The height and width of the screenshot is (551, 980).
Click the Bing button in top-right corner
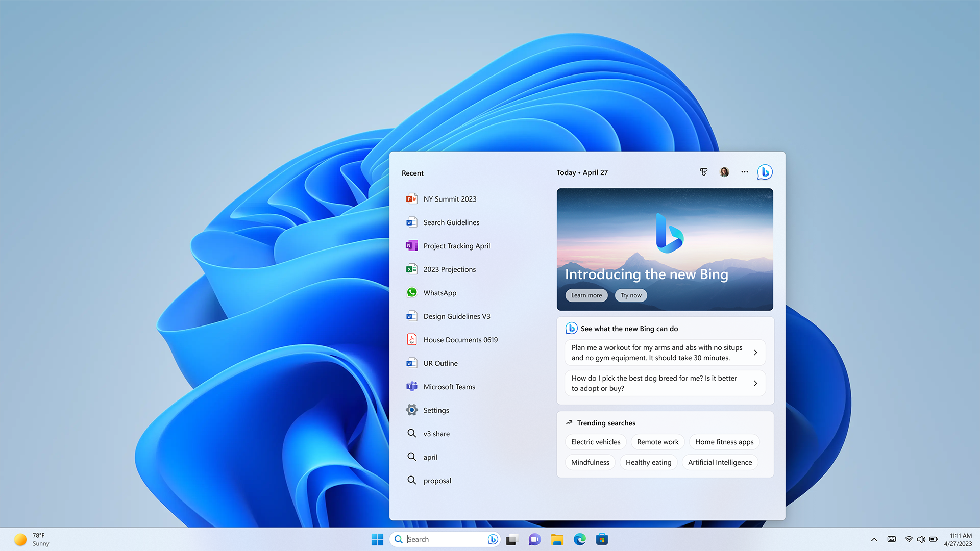765,172
